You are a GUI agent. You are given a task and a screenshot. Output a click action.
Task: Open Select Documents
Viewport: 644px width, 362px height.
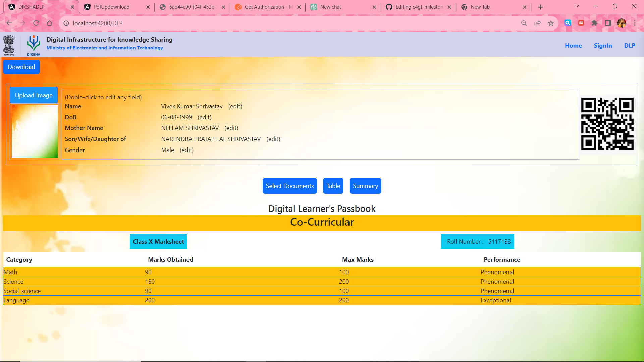coord(289,186)
